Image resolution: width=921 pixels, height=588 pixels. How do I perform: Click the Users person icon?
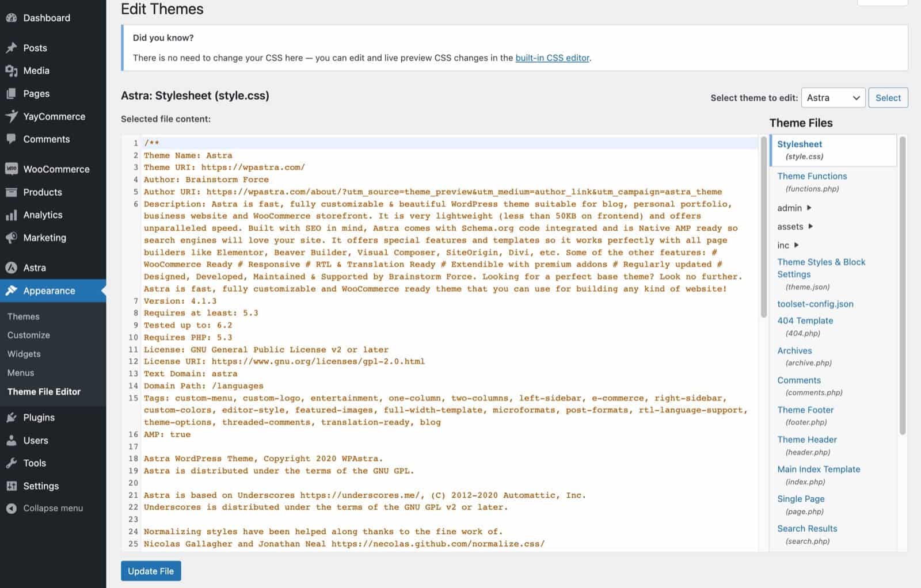[x=12, y=441]
